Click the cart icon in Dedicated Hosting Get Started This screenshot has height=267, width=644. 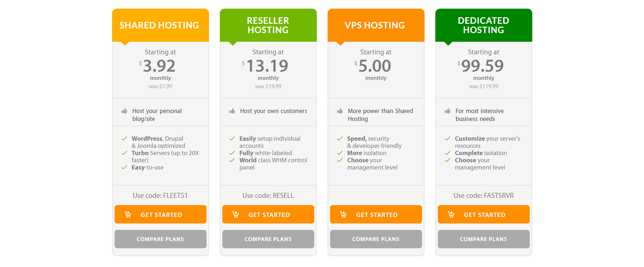[451, 214]
